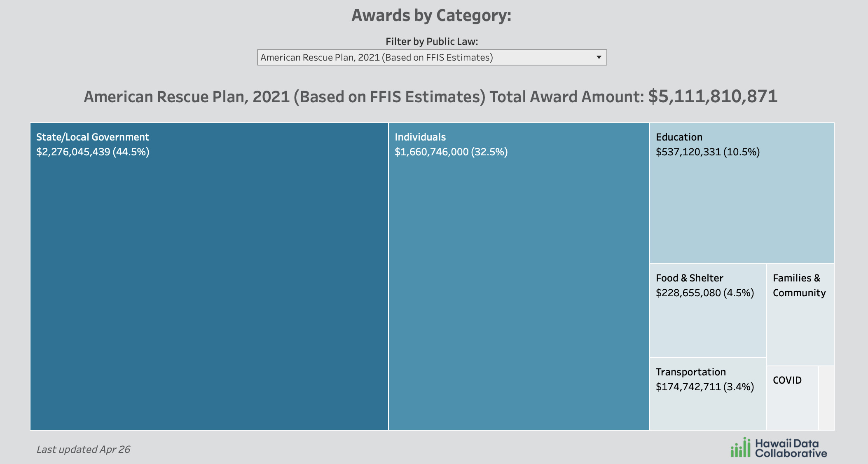Click the smallest unlabeled treemap block

(826, 398)
